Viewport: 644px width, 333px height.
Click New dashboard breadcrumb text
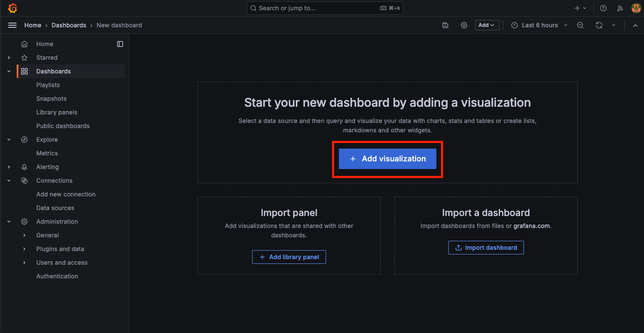(119, 25)
